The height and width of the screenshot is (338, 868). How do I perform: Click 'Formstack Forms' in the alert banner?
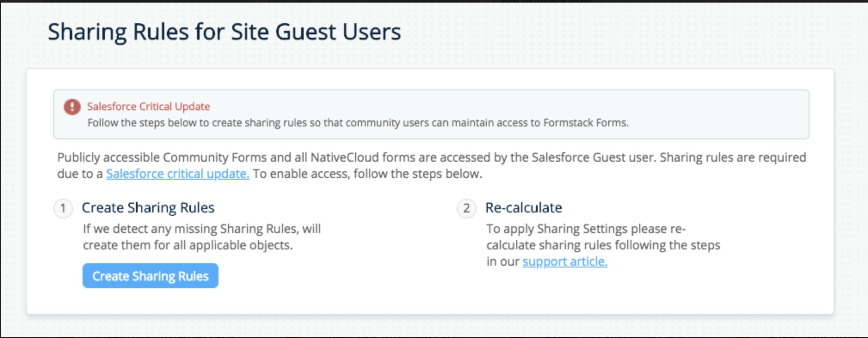(585, 123)
